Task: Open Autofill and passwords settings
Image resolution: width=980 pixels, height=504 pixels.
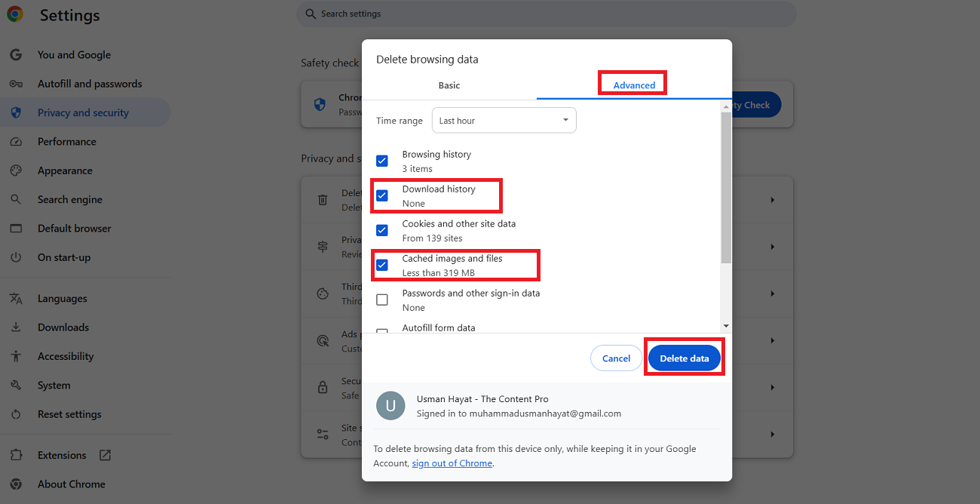Action: [x=90, y=84]
